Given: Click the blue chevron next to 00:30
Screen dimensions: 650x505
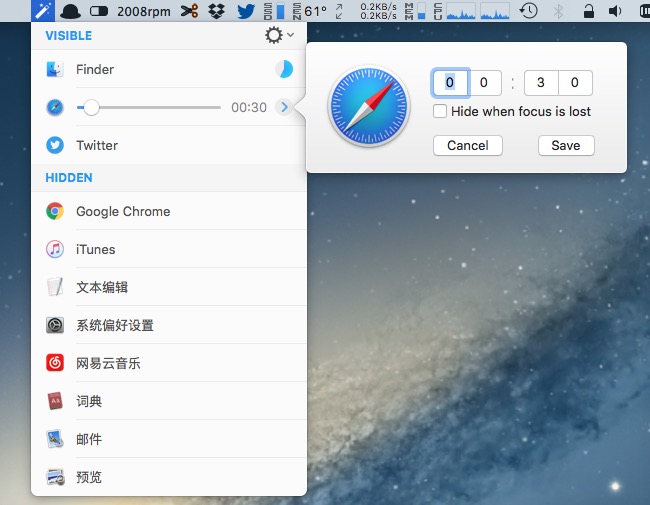Looking at the screenshot, I should tap(284, 107).
